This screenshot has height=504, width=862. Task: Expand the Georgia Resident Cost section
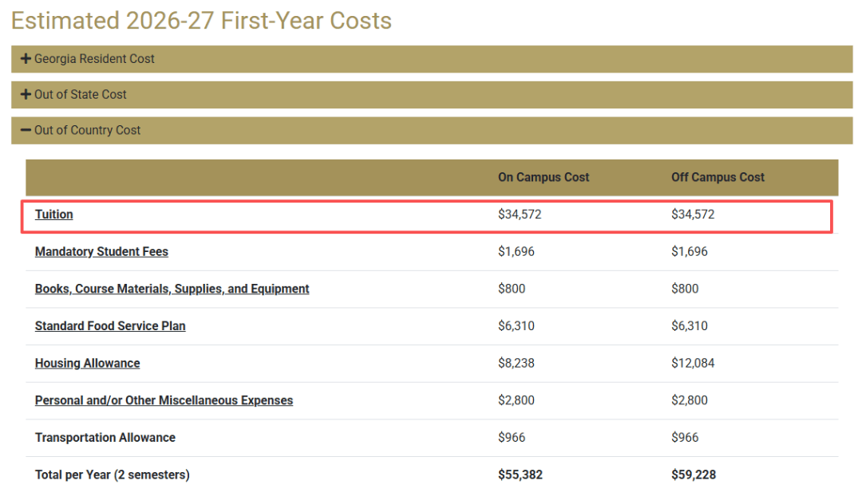point(94,59)
